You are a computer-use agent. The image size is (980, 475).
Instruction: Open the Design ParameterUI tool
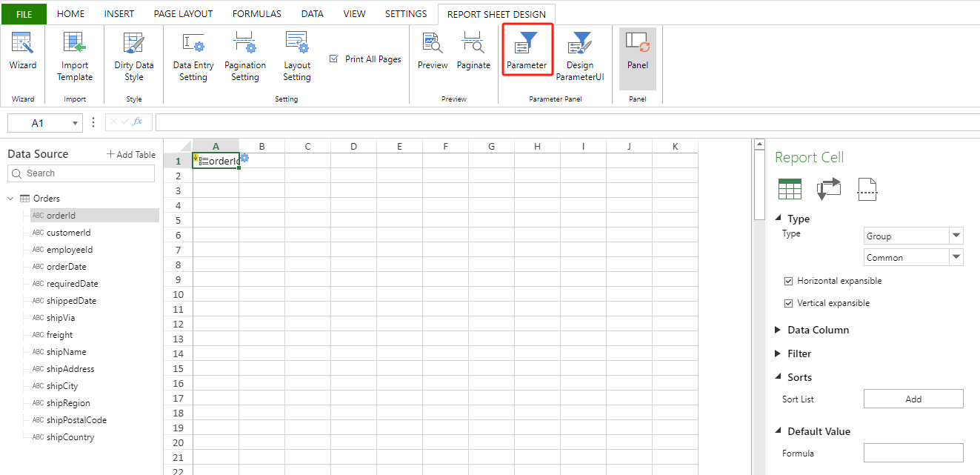pos(579,56)
